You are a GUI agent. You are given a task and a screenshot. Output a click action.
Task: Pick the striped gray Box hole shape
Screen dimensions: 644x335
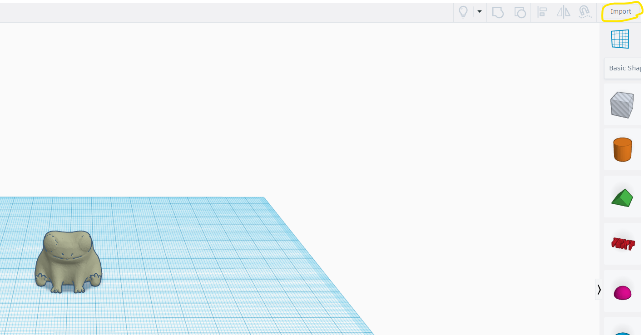[622, 105]
